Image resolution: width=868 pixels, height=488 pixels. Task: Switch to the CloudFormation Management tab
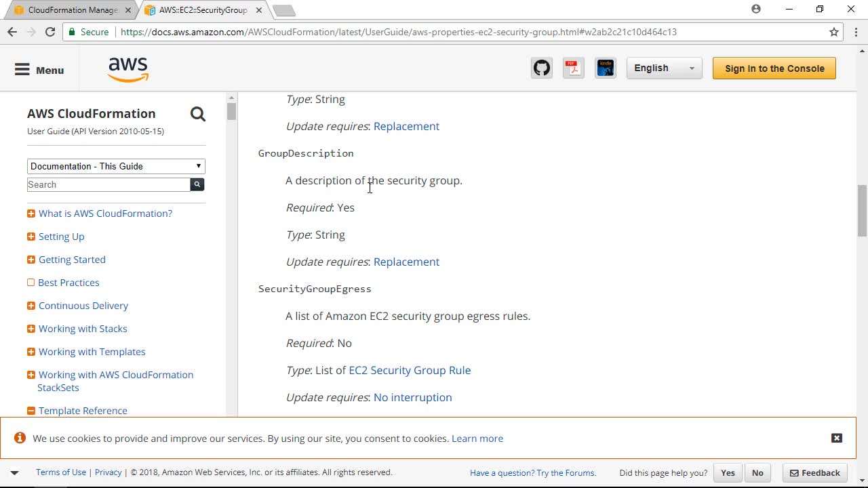tap(71, 10)
